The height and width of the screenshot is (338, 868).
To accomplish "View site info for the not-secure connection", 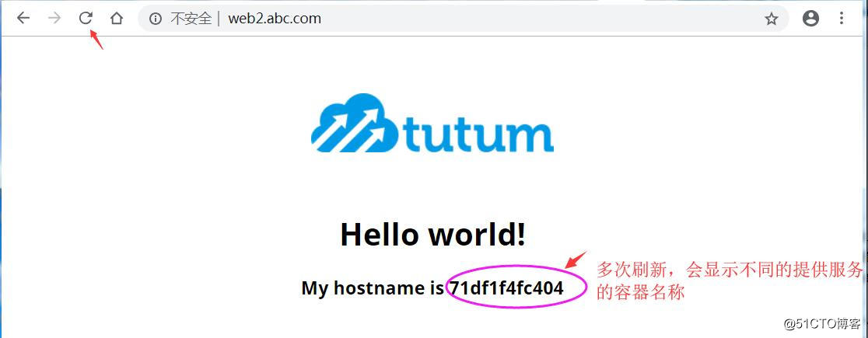I will [156, 19].
